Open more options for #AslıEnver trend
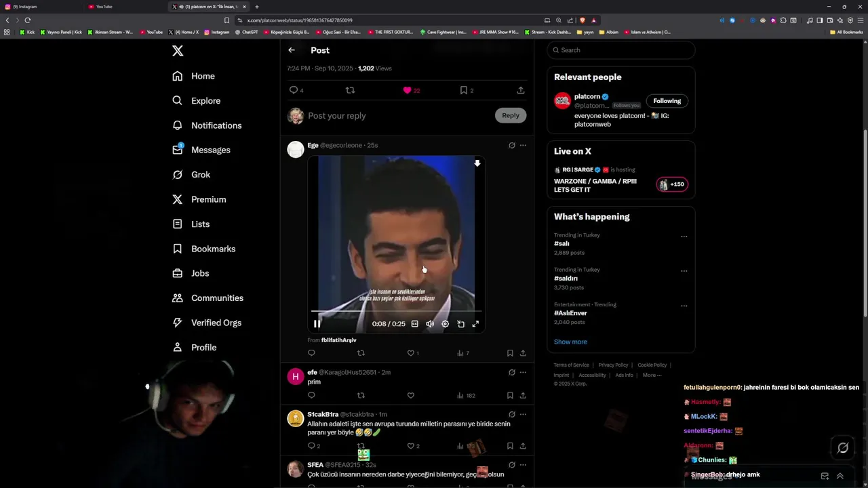Screen dimensions: 868x488 click(x=684, y=306)
